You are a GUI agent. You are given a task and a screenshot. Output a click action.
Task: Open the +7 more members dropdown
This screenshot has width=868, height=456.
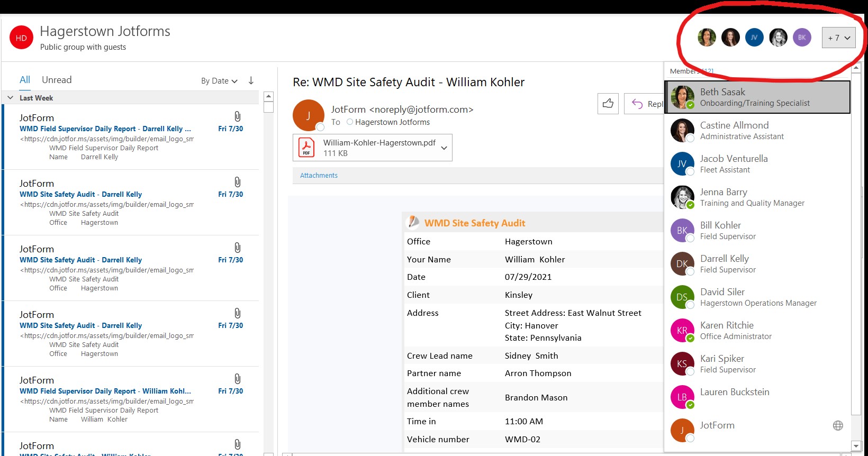tap(838, 38)
